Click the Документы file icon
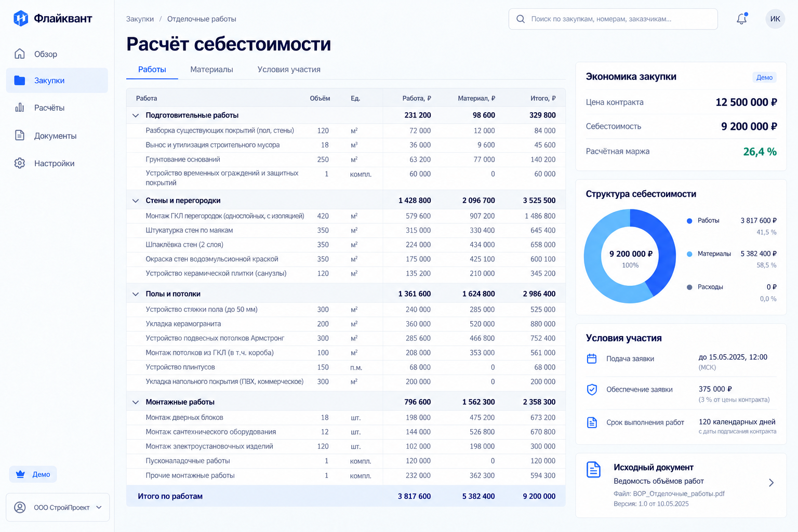This screenshot has width=798, height=532. 20,136
